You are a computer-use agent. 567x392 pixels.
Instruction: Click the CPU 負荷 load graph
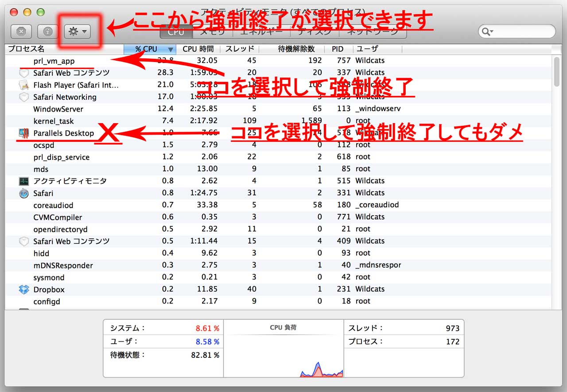click(x=283, y=348)
